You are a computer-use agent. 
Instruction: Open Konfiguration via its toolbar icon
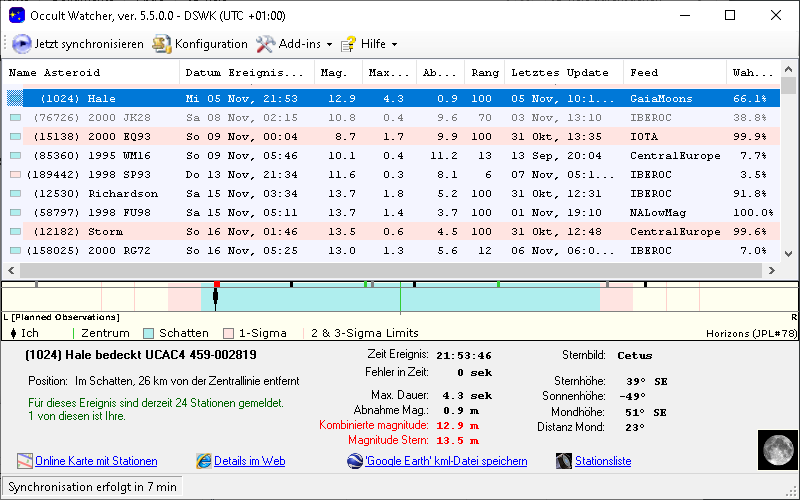pos(161,44)
